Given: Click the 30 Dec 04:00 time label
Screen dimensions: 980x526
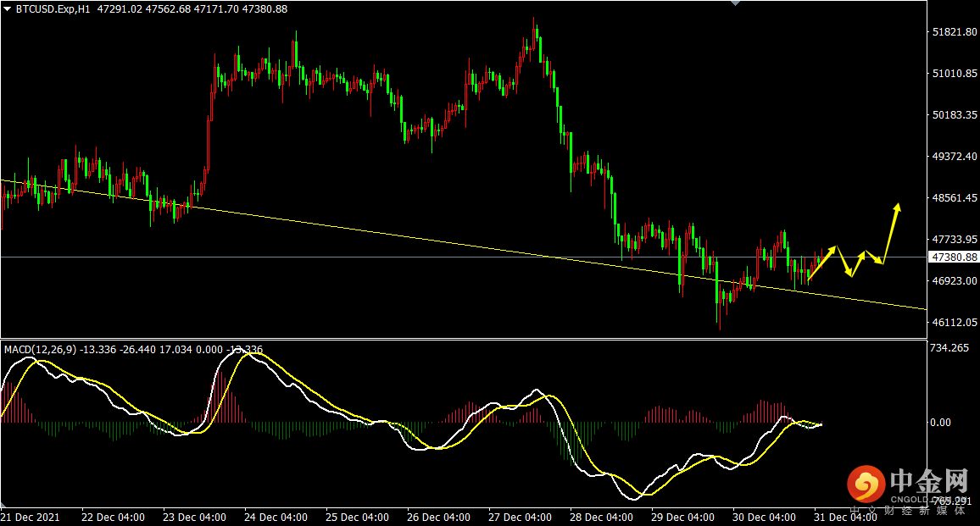Looking at the screenshot, I should (763, 518).
